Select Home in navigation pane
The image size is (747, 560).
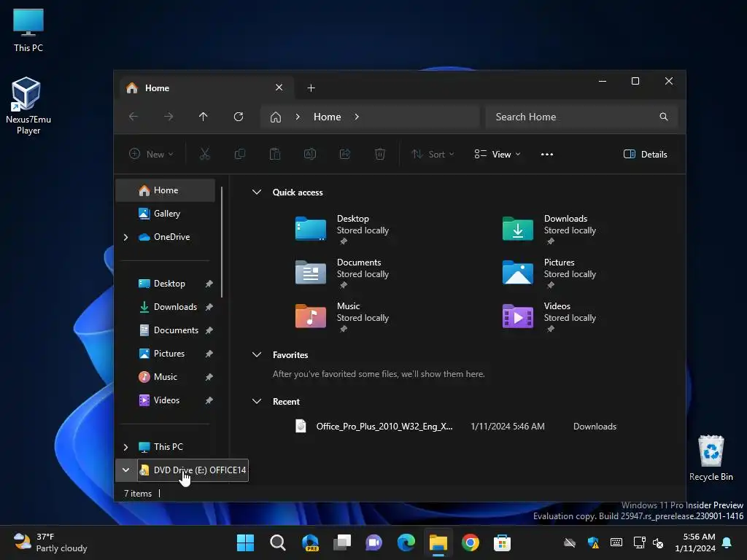pos(166,190)
